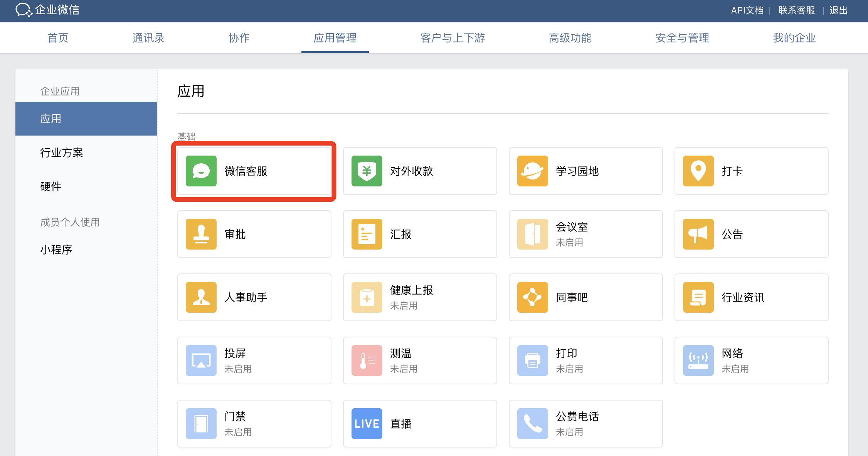
Task: Open the 公费电话 app label
Action: [577, 417]
